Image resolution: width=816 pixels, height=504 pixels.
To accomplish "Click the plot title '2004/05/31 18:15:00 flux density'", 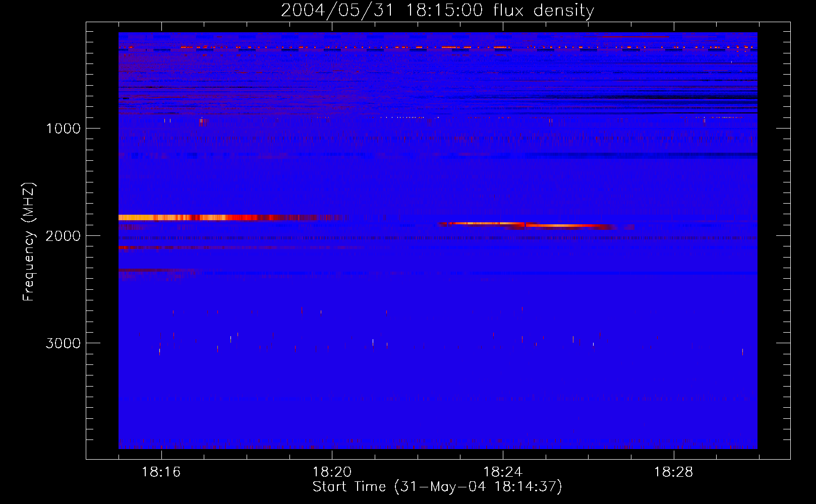I will [x=437, y=10].
